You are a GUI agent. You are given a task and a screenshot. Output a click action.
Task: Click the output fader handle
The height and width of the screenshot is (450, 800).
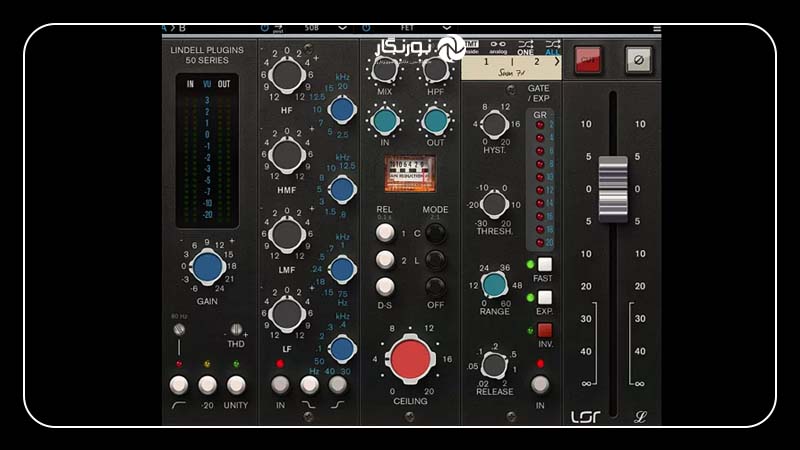click(613, 189)
